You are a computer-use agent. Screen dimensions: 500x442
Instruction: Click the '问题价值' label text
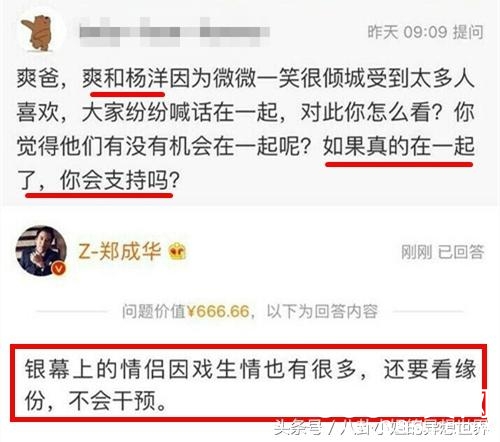[154, 311]
